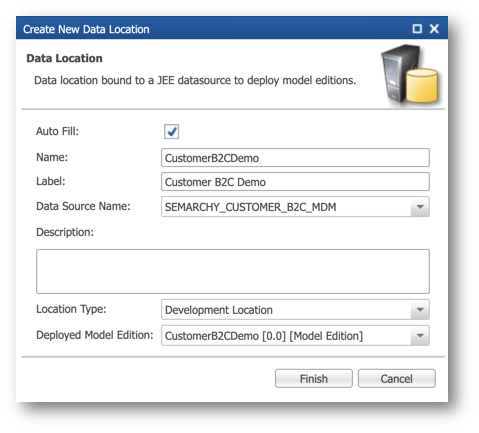479x433 pixels.
Task: Click into the Label field 'Customer B2C Demo'
Action: tap(295, 182)
